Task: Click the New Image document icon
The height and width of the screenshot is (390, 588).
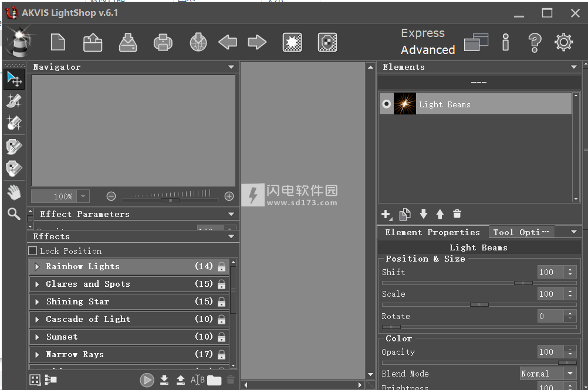Action: (x=58, y=42)
